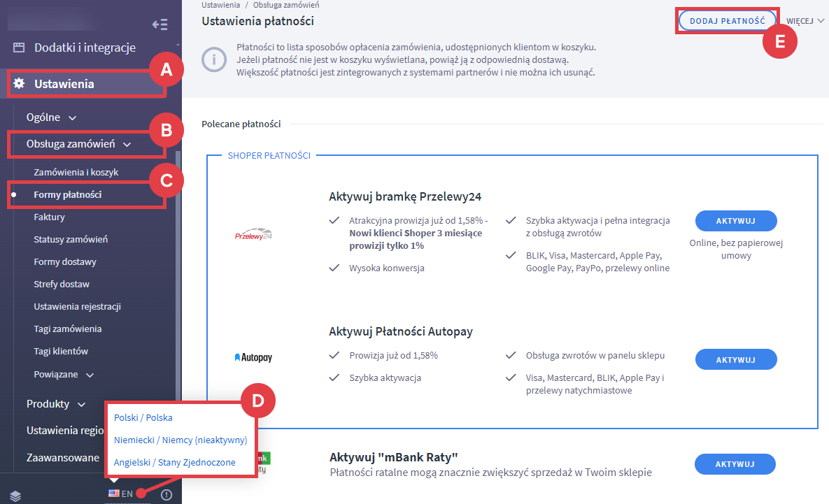Image resolution: width=829 pixels, height=504 pixels.
Task: Click the Przelewy24 logo
Action: click(253, 236)
